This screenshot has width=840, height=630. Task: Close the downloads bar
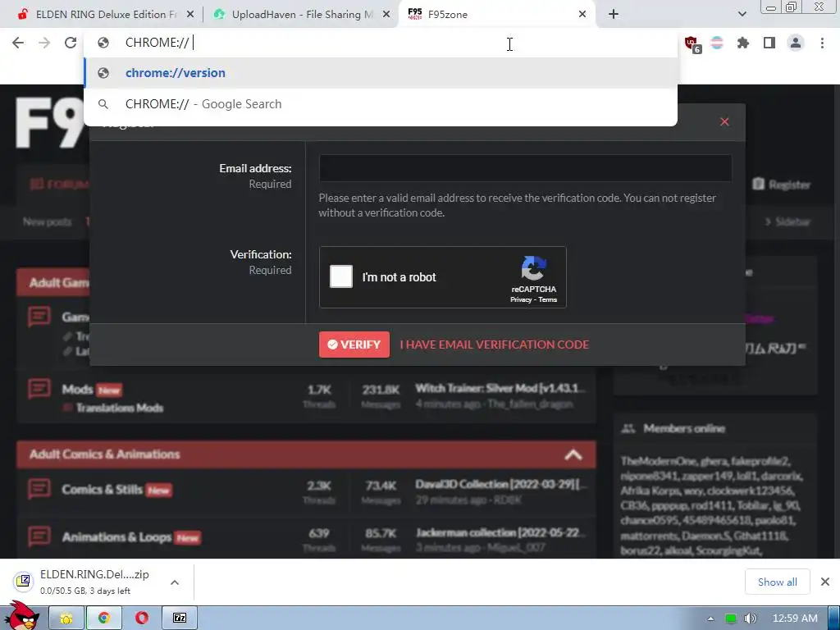coord(825,582)
